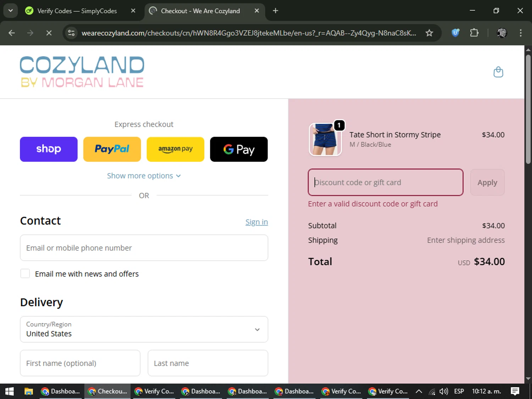Close the Checkout browser tab
Screen dimensions: 532x399
(x=257, y=11)
